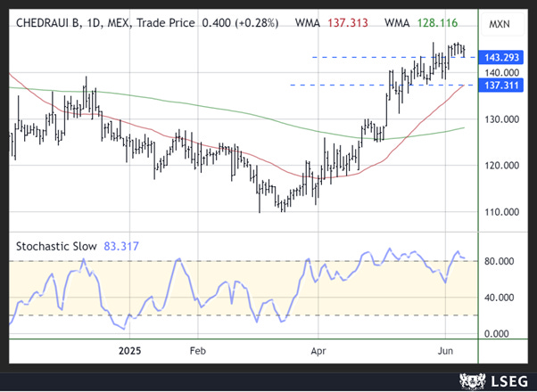Click the trade price change 0.400 (+0.28%)
The height and width of the screenshot is (392, 537).
pos(240,23)
